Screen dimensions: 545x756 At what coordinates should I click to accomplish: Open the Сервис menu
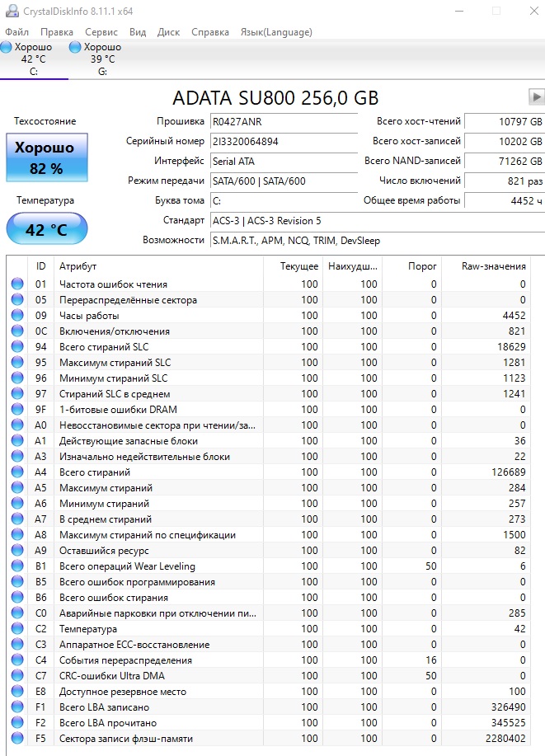coord(101,32)
